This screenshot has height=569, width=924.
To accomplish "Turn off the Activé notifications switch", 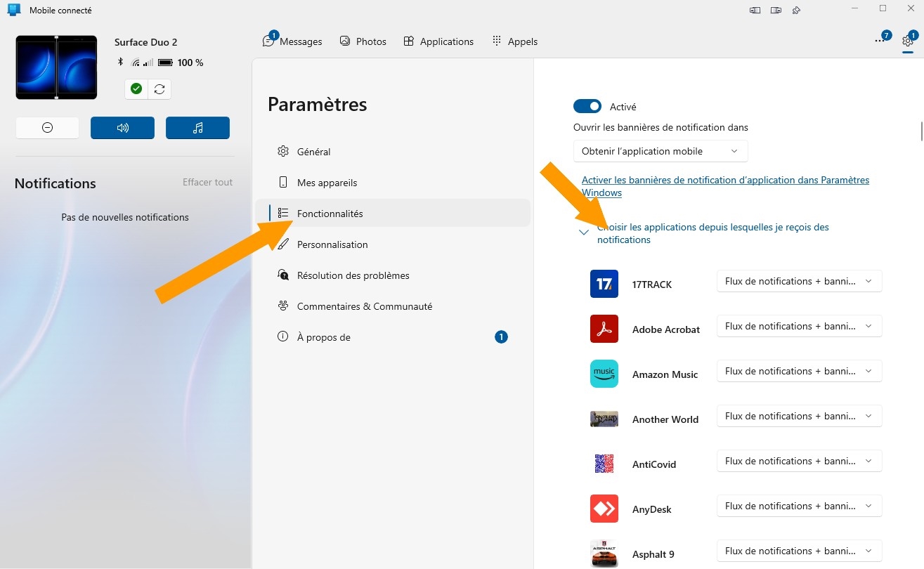I will pos(587,106).
